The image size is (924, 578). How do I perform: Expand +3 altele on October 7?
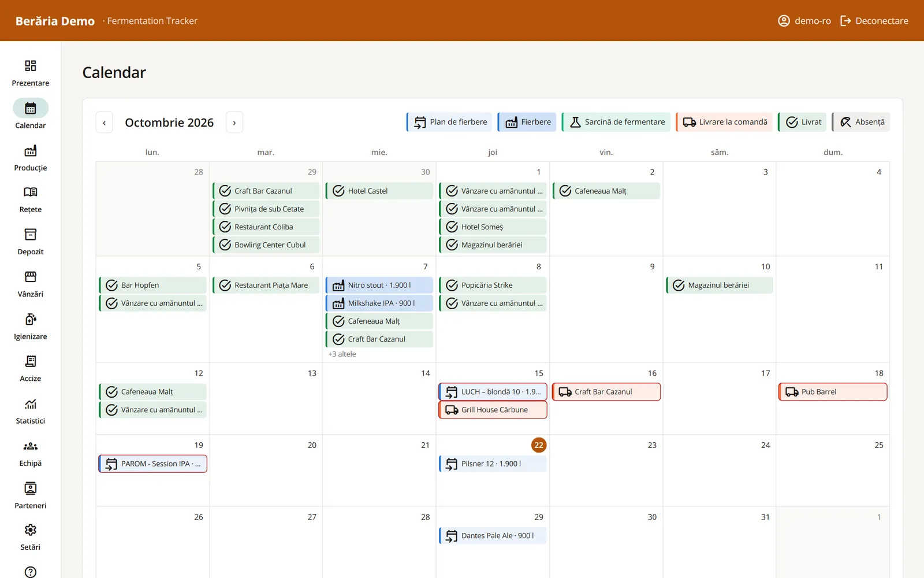pos(342,354)
